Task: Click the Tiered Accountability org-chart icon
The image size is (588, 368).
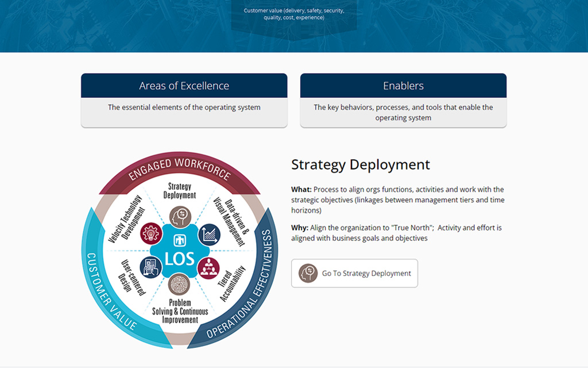Action: coord(208,268)
